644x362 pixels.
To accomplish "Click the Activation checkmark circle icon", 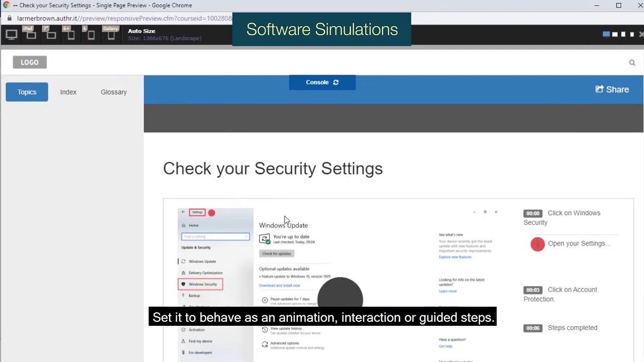I will [x=183, y=330].
